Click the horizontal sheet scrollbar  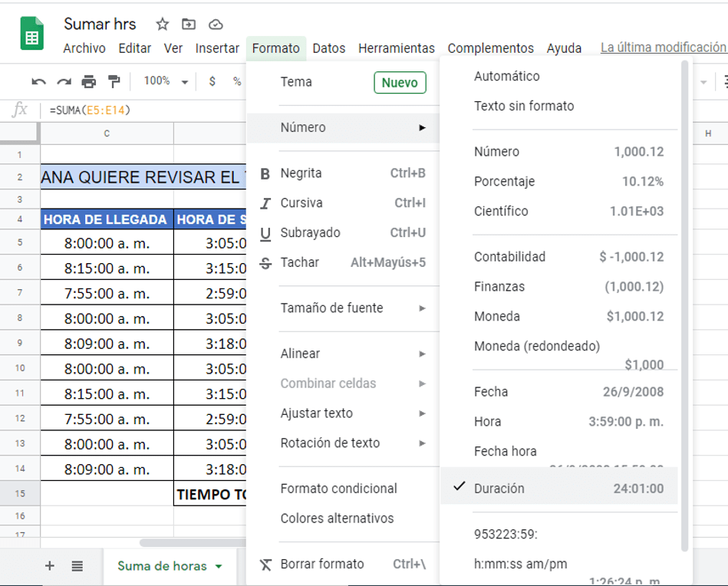[x=193, y=543]
